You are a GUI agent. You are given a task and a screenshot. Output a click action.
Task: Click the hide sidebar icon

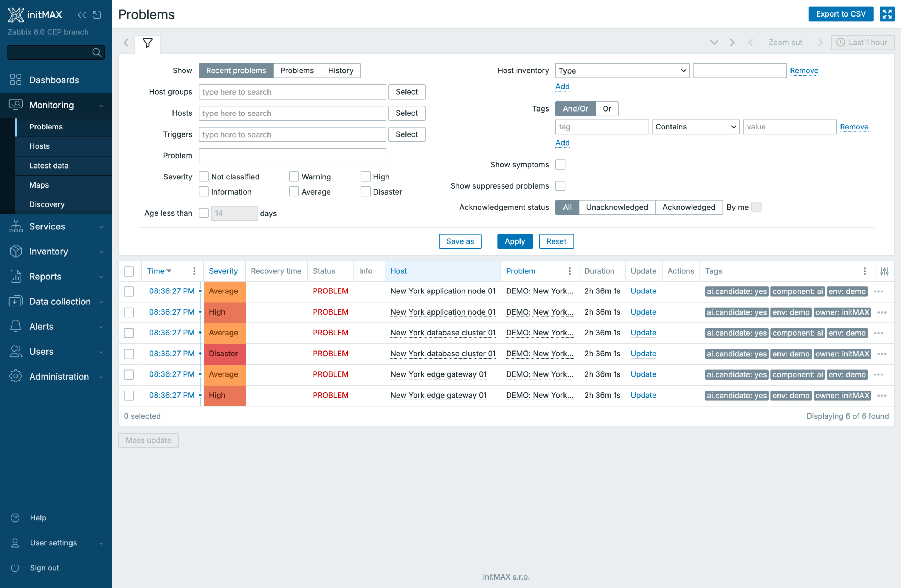point(97,15)
